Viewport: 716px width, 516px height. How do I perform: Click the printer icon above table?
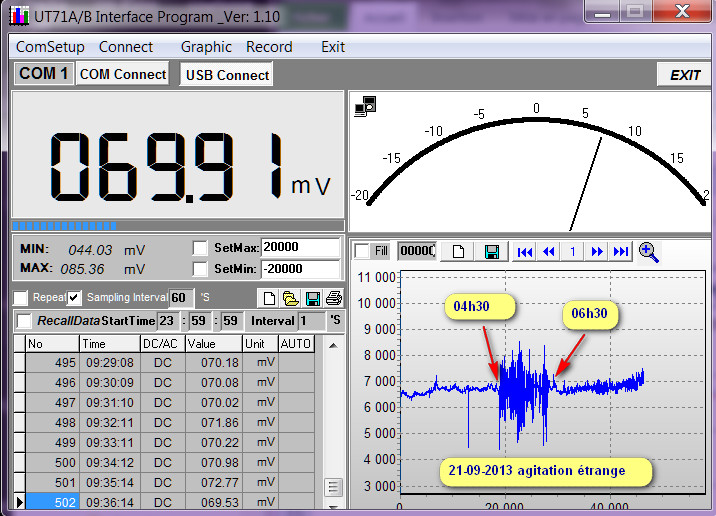click(x=334, y=299)
